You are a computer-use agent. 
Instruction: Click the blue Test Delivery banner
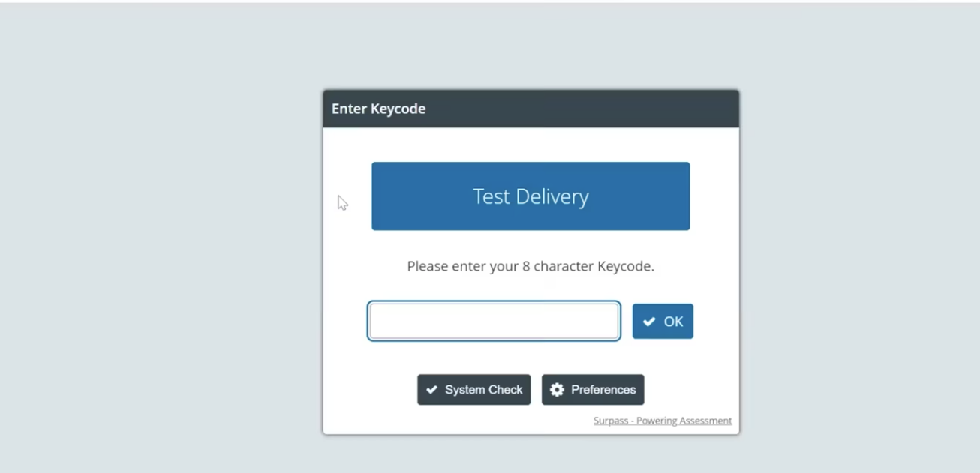click(531, 196)
